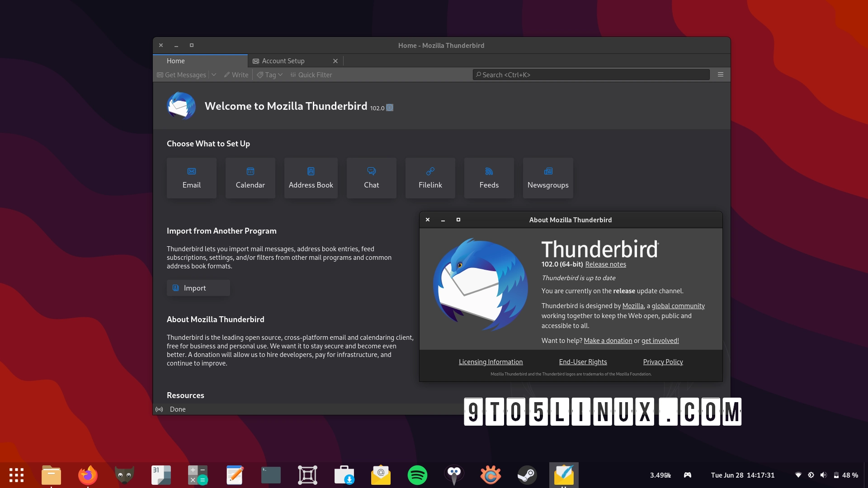Select the Home tab

176,61
